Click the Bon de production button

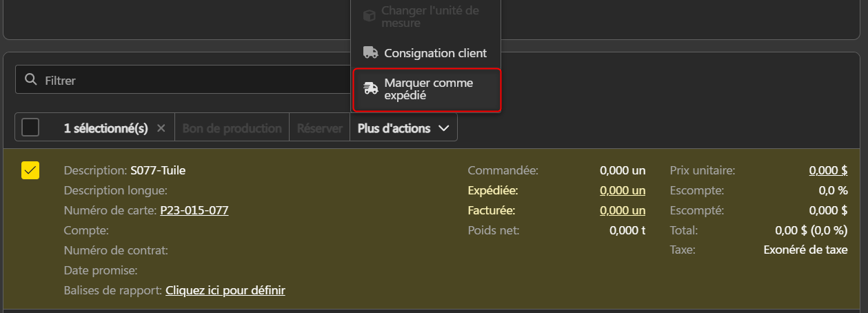[232, 128]
